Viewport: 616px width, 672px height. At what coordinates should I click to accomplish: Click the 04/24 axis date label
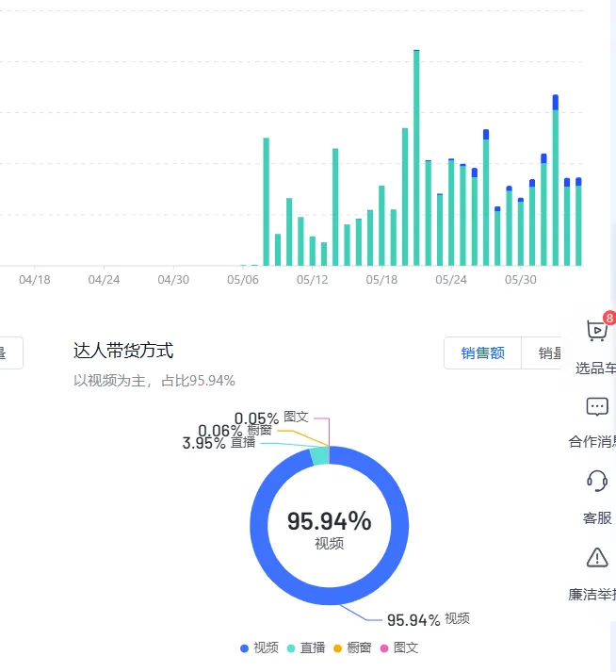(x=105, y=280)
